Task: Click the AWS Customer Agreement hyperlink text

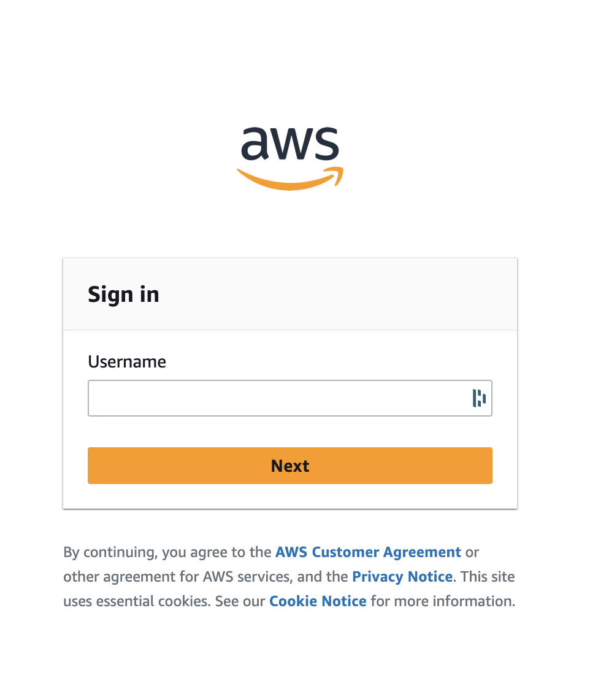Action: pos(368,552)
